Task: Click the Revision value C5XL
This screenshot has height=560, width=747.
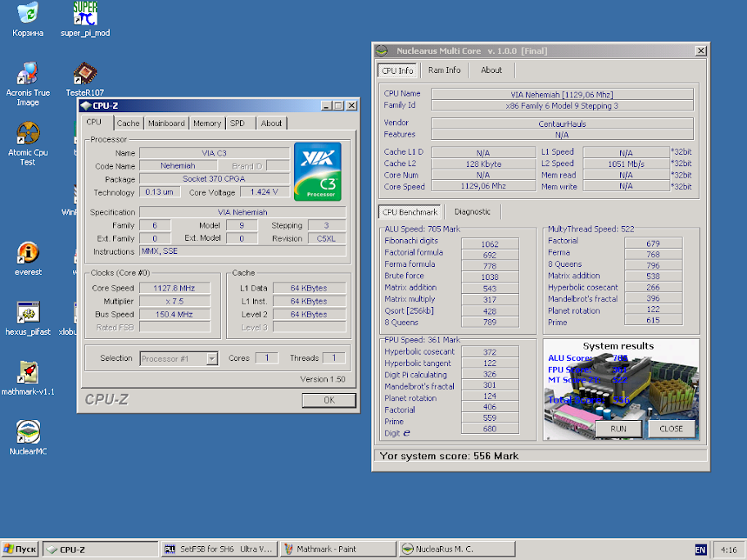Action: [x=327, y=238]
